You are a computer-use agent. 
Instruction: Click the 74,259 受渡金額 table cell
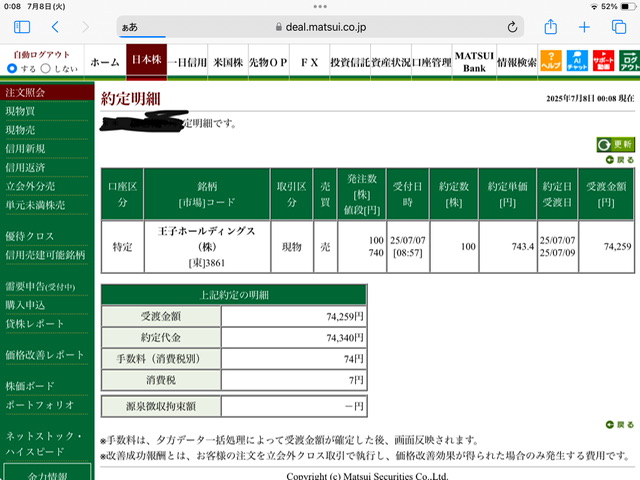[x=606, y=247]
